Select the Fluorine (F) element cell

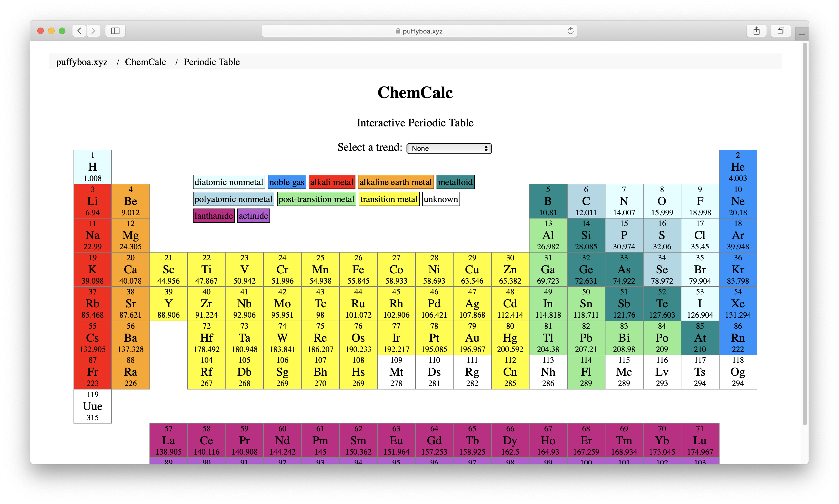pos(700,201)
